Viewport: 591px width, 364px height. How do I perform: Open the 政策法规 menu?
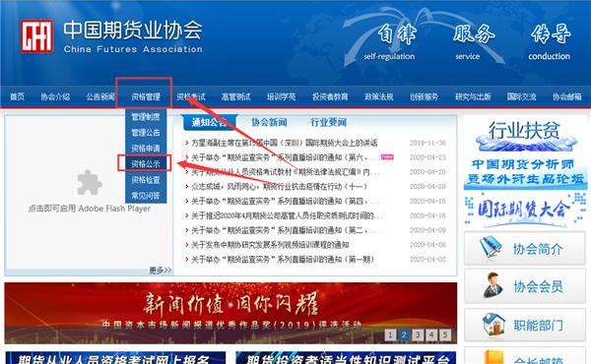coord(379,96)
